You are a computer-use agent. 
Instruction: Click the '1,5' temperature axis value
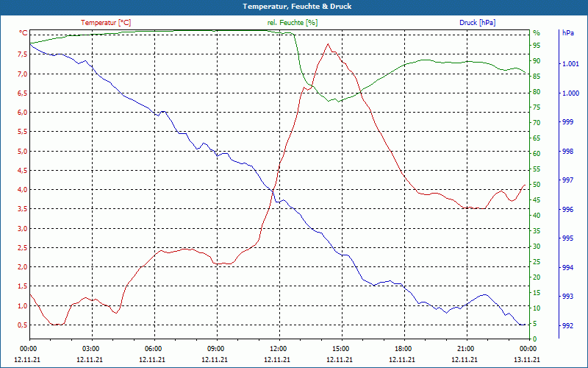23,286
